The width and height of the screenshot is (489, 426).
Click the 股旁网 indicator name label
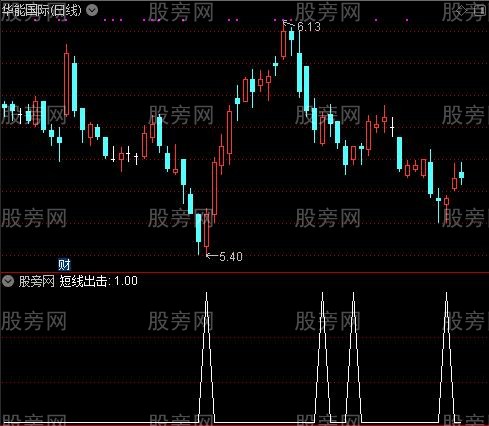coord(37,281)
